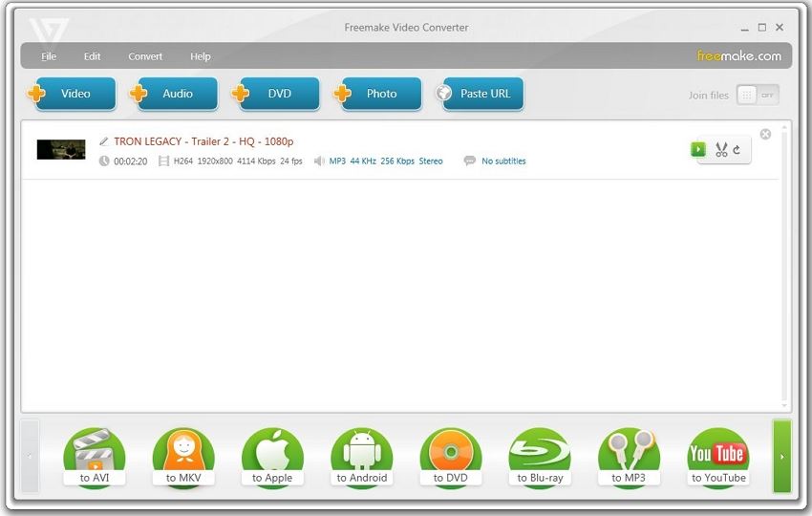Open the Edit menu
This screenshot has height=516, width=812.
click(x=92, y=56)
